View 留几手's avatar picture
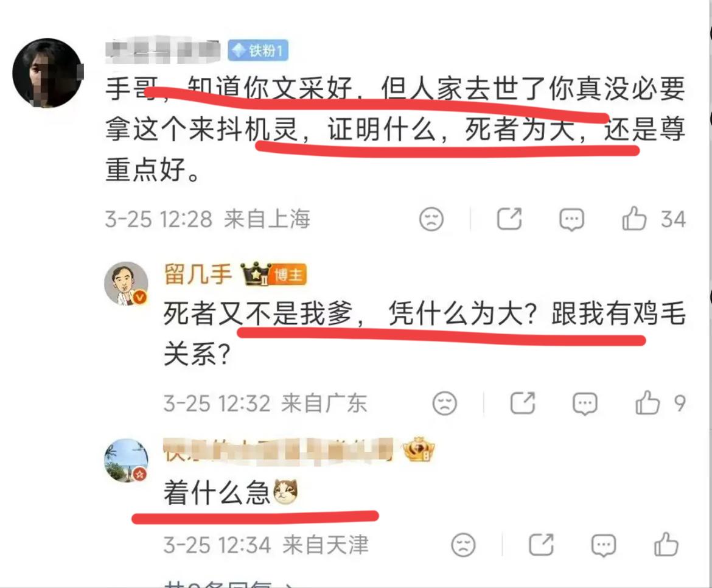The image size is (712, 588). (x=127, y=283)
